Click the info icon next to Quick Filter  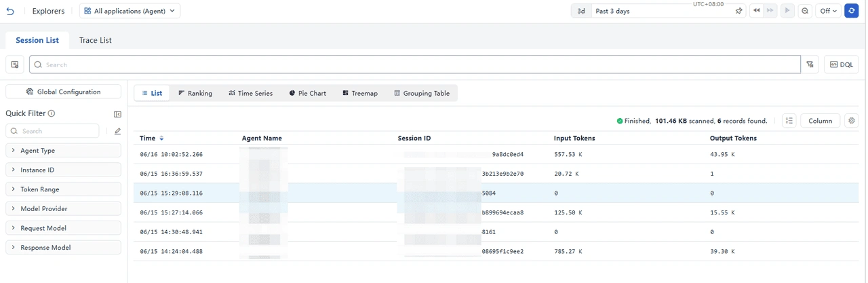pyautogui.click(x=52, y=114)
